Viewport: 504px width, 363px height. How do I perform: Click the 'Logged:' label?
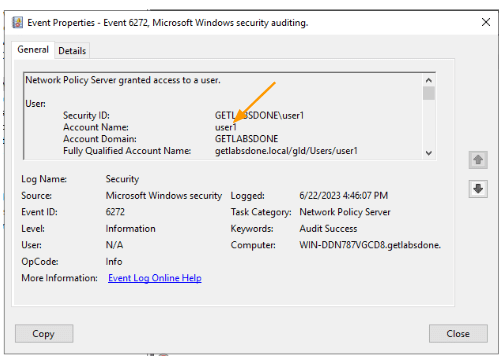click(247, 196)
